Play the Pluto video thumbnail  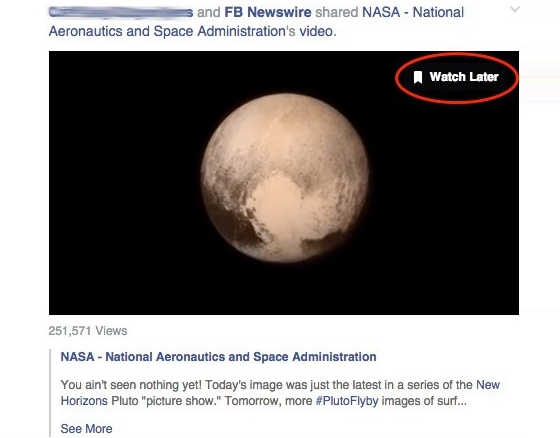[x=284, y=183]
